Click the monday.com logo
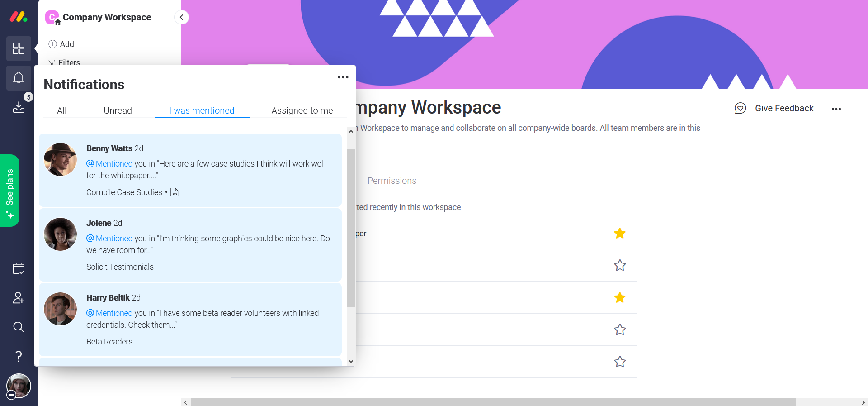This screenshot has height=406, width=868. [19, 17]
